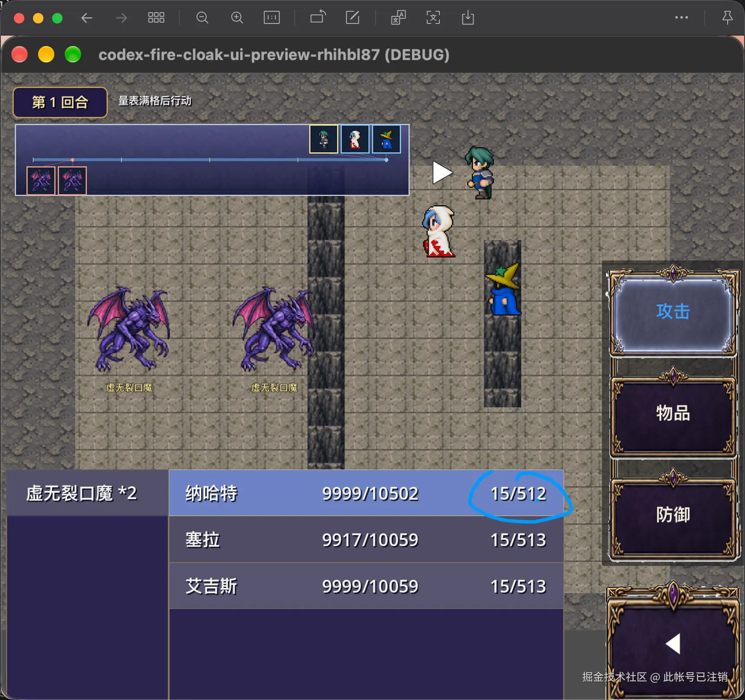Go back with the left arrow in viewer toolbar
The width and height of the screenshot is (745, 700).
pos(87,18)
